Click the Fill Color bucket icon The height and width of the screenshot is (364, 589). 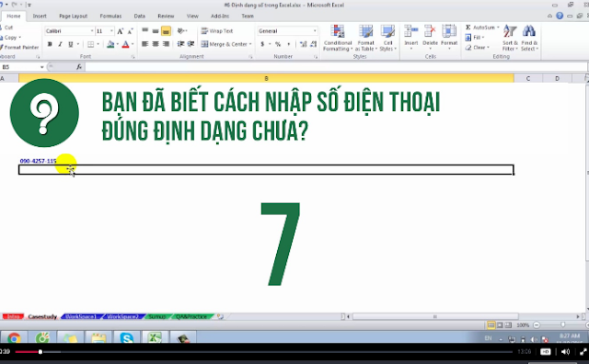(x=110, y=44)
